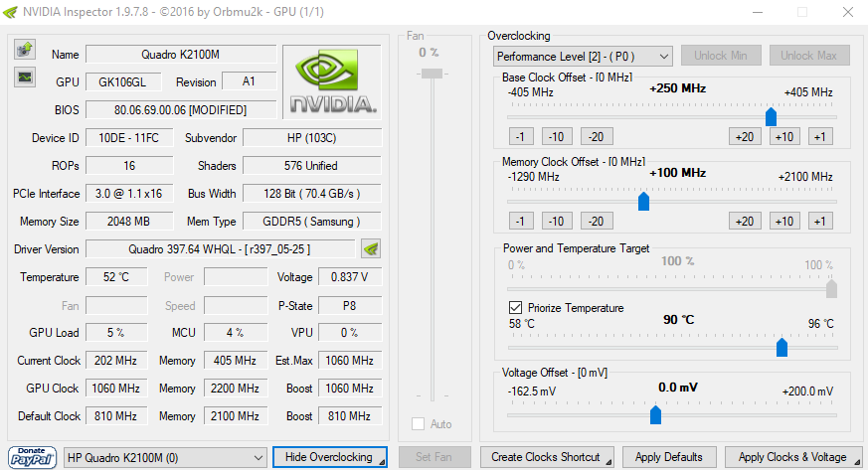Click the Mem Type value GDDR5 (Samsung)
The height and width of the screenshot is (470, 868).
pyautogui.click(x=312, y=222)
